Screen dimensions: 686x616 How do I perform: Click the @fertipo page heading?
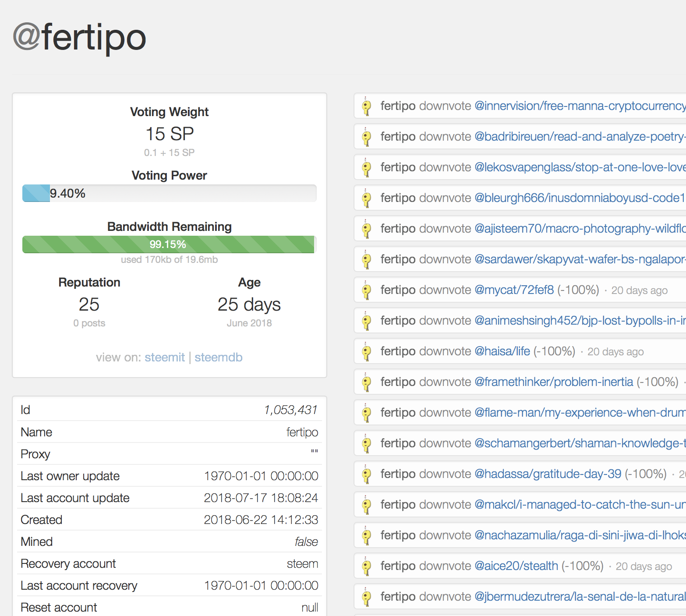point(79,38)
